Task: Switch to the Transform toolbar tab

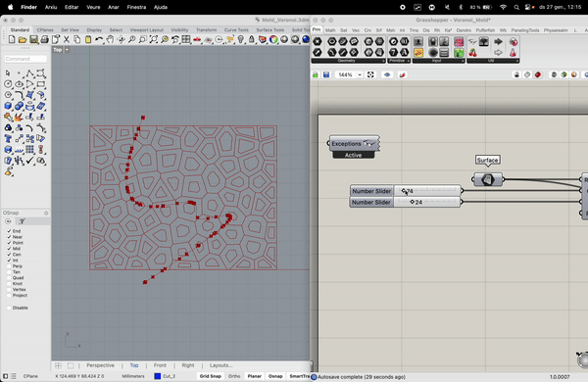Action: [x=206, y=29]
